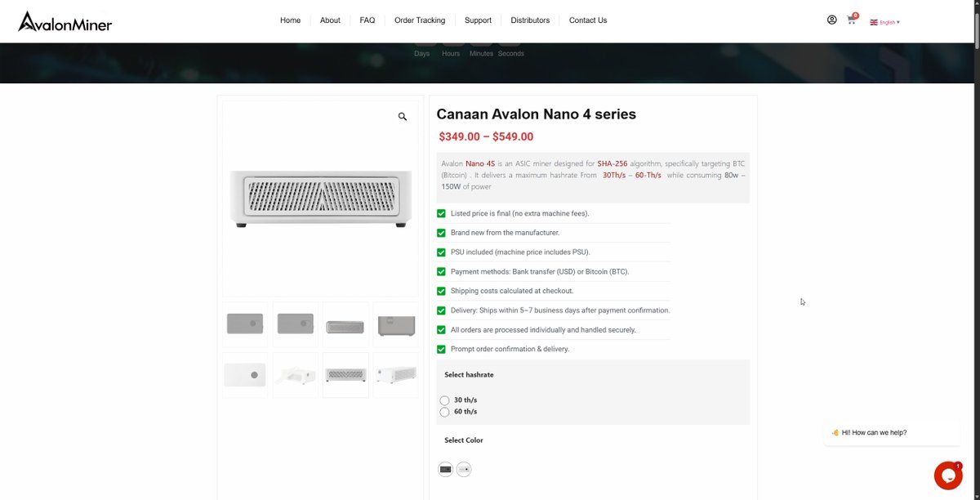Screen dimensions: 980x500
Task: Click the green check beside 'All orders are processed'
Action: (x=442, y=330)
